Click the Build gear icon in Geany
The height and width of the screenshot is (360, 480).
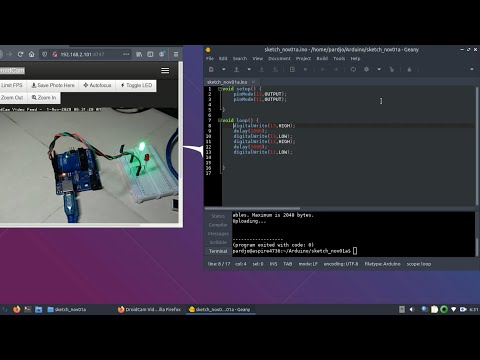366,69
